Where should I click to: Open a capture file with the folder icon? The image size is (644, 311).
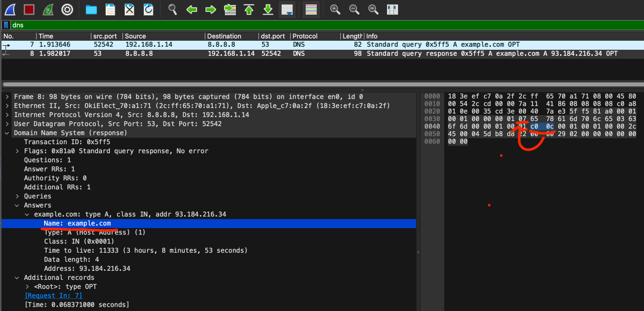click(91, 9)
